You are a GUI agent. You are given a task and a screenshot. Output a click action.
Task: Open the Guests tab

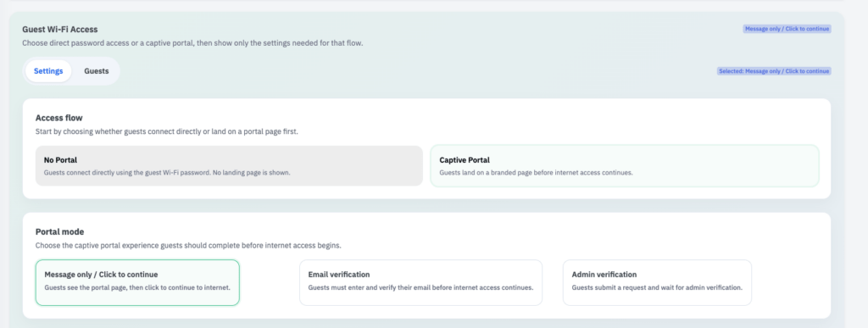(97, 71)
